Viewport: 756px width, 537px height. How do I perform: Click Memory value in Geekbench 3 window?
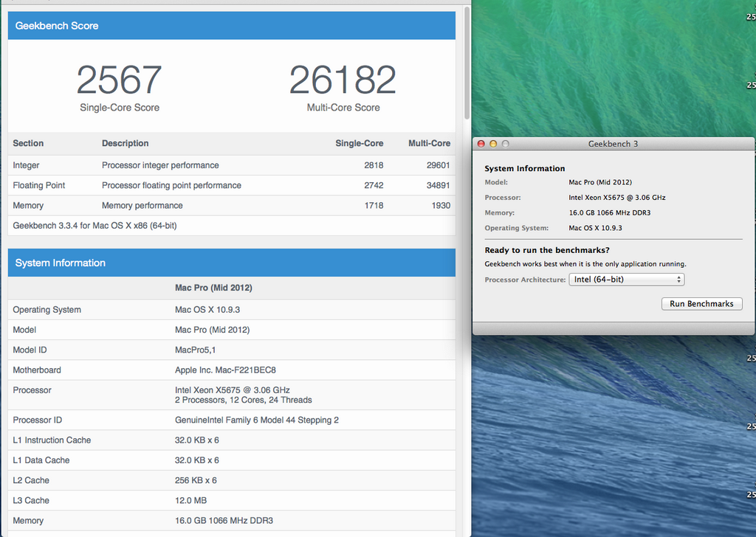(609, 213)
